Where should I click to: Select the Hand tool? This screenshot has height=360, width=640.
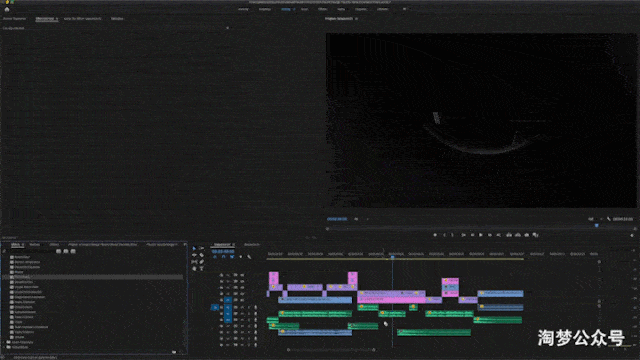pos(194,269)
